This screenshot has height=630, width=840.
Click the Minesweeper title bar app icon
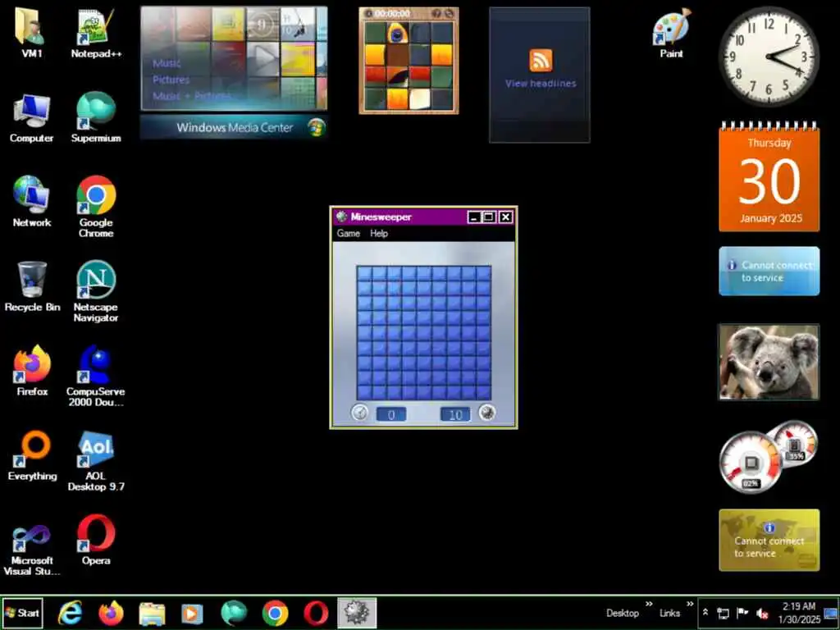point(341,217)
